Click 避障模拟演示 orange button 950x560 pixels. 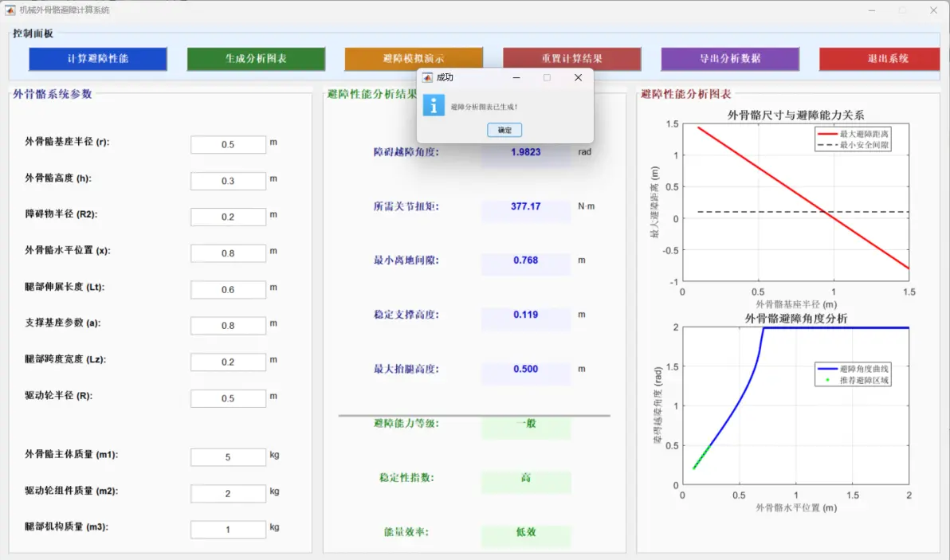(414, 59)
